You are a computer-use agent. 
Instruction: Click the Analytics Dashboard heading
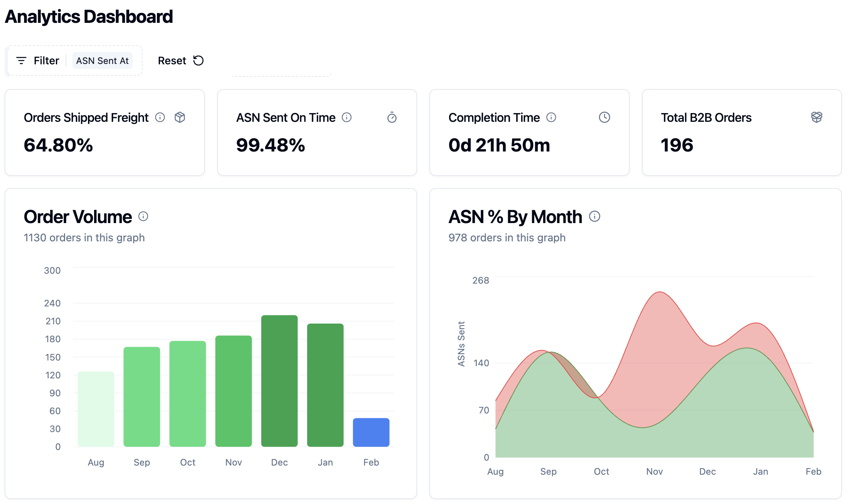tap(89, 17)
